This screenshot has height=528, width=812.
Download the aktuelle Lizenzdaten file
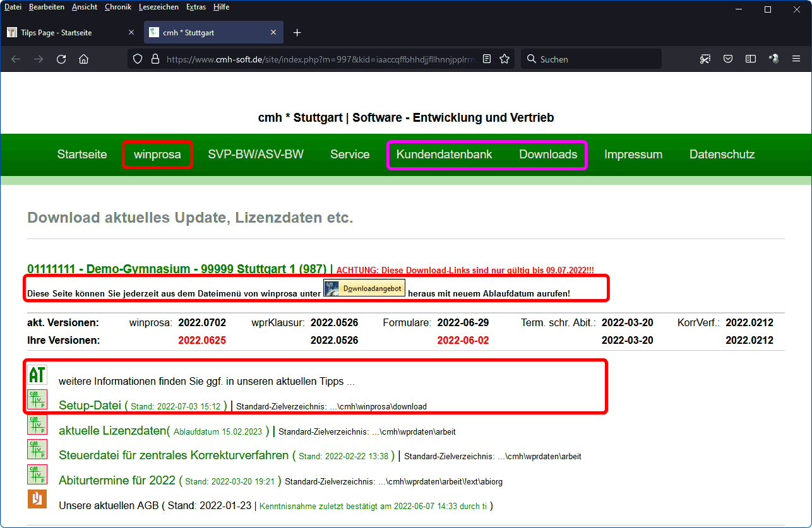click(x=114, y=431)
